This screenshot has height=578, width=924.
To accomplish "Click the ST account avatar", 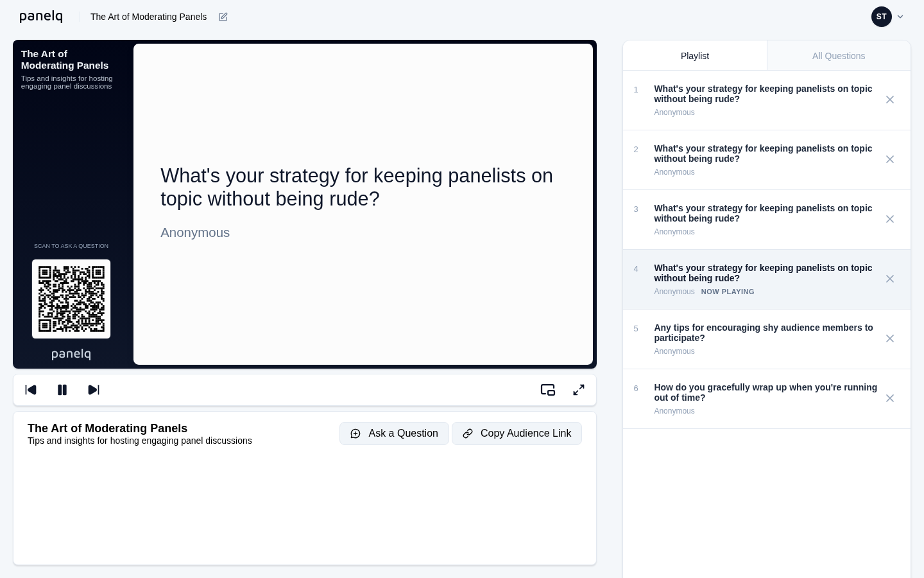I will (x=882, y=17).
